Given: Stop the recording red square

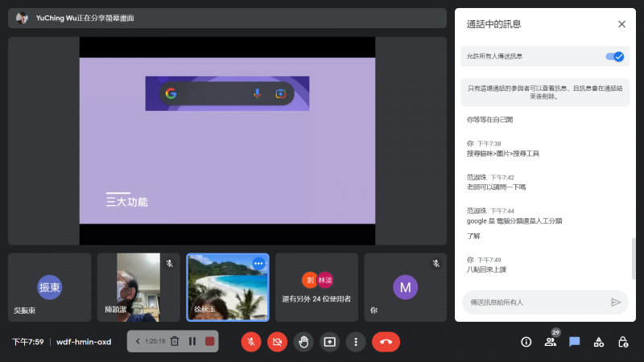Looking at the screenshot, I should [209, 341].
